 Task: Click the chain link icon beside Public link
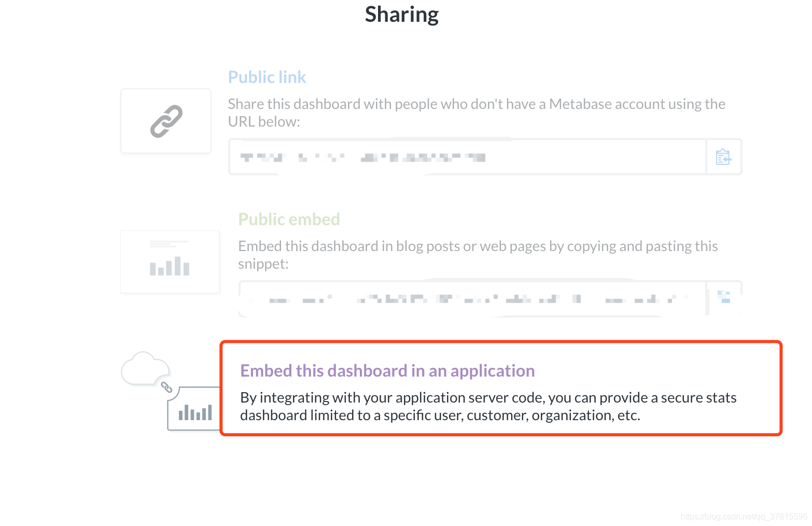(x=165, y=120)
